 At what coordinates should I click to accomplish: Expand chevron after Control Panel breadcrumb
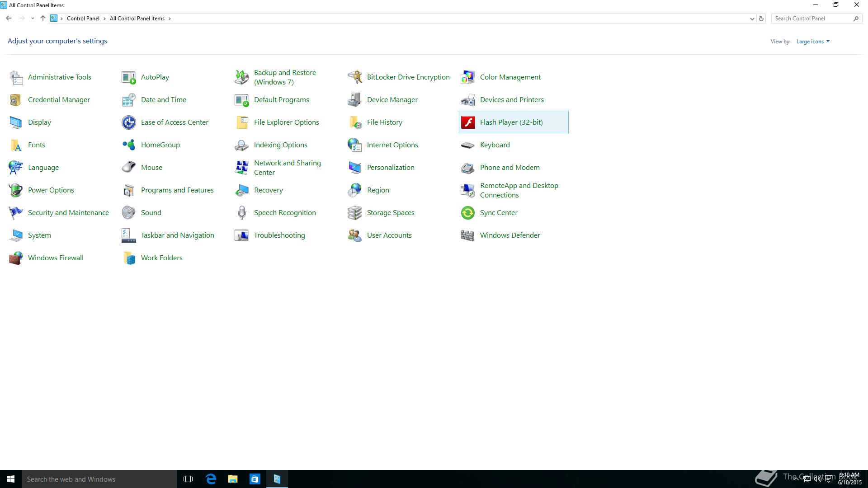tap(104, 19)
